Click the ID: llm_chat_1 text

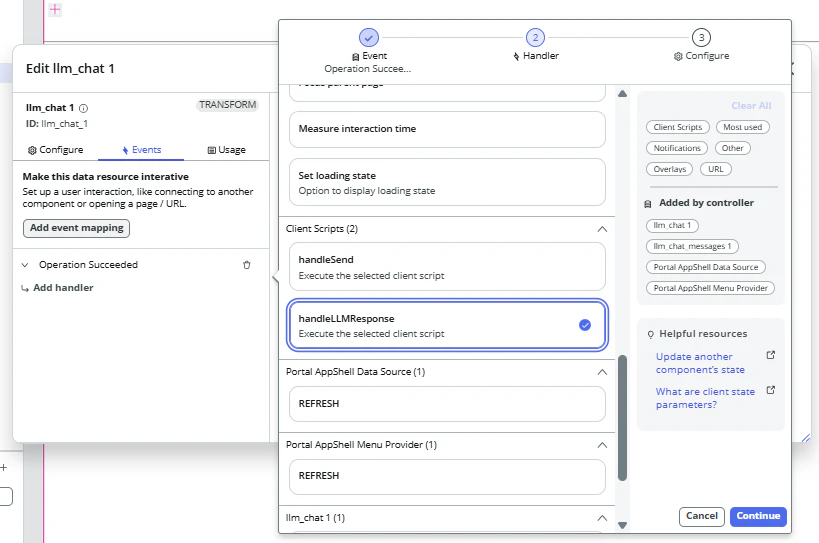point(57,124)
